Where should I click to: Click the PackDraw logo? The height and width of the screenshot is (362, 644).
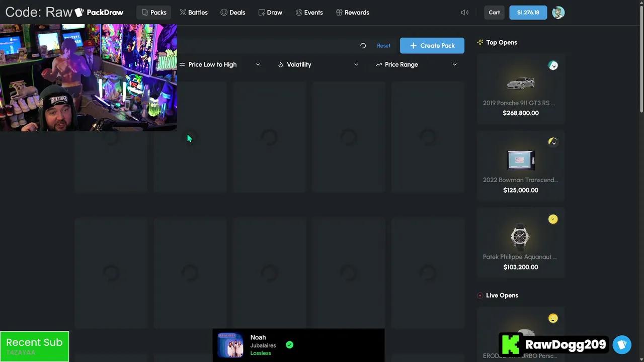click(x=99, y=13)
